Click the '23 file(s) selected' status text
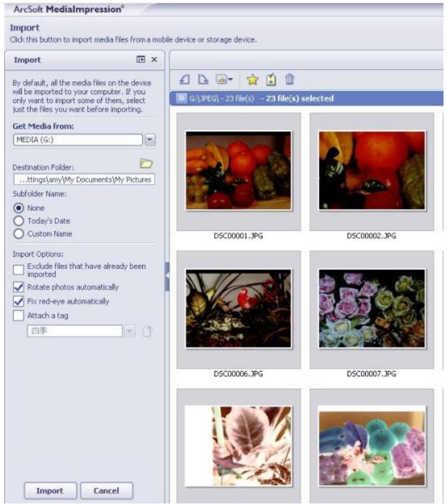Screen dimensions: 447x504 [x=300, y=98]
